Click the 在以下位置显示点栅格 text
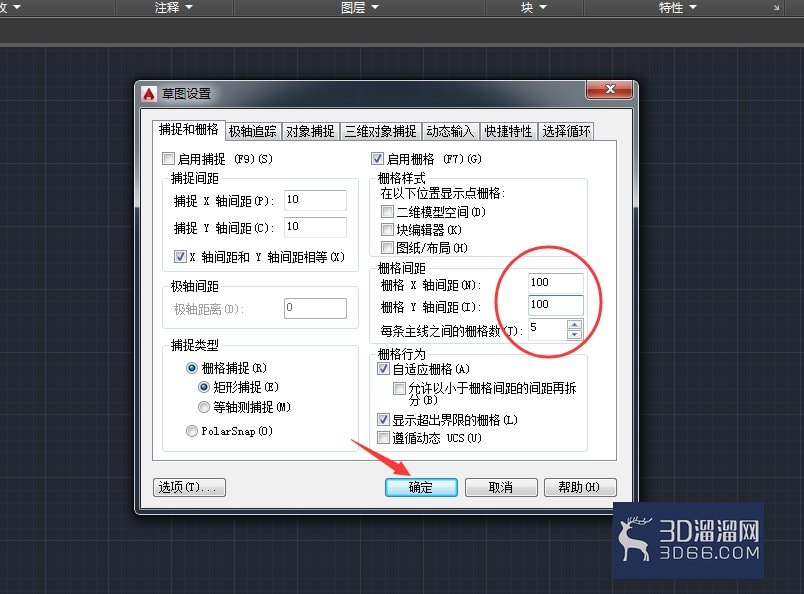Screen dimensions: 804x594 coord(443,193)
